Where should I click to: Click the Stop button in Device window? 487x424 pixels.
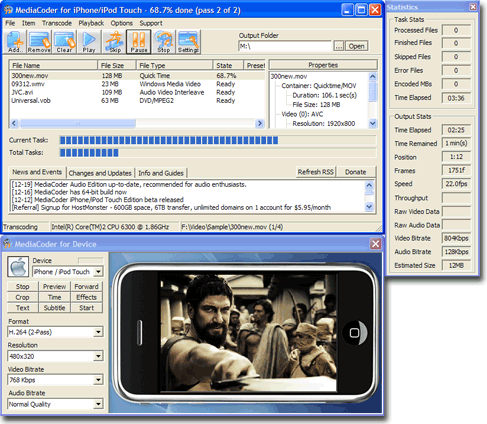(23, 286)
